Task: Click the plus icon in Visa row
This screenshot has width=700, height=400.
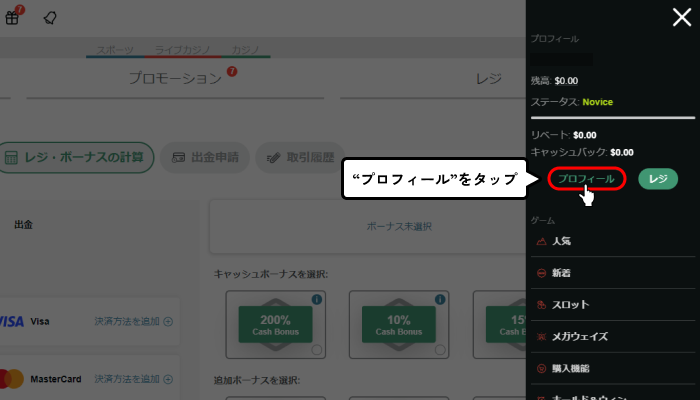Action: [168, 321]
